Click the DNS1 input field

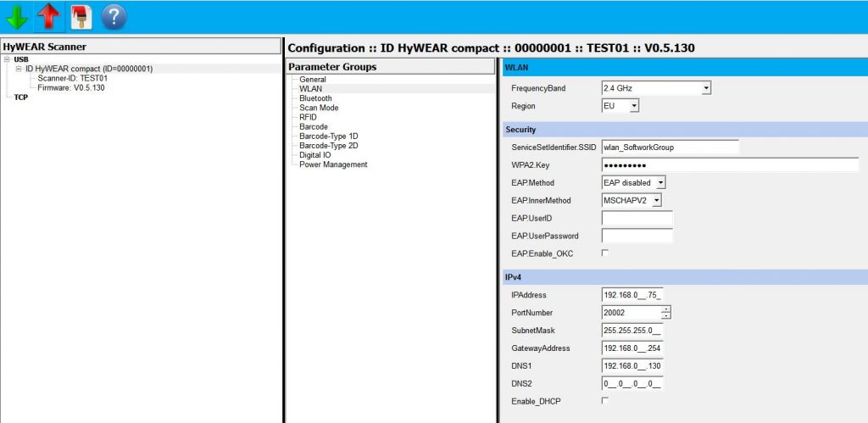pos(632,366)
